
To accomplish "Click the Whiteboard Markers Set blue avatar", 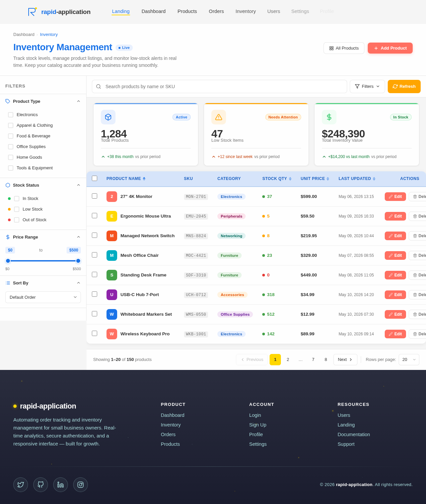I will tap(112, 314).
